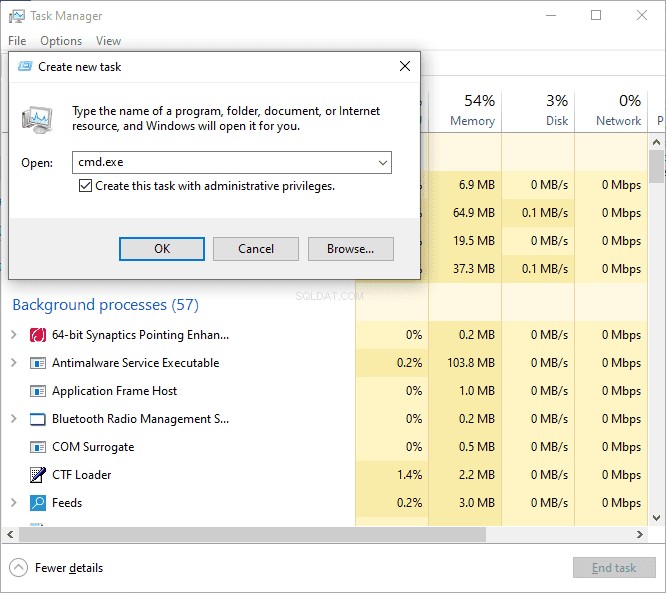Click the Task Manager title bar icon
The width and height of the screenshot is (666, 593).
pos(17,16)
